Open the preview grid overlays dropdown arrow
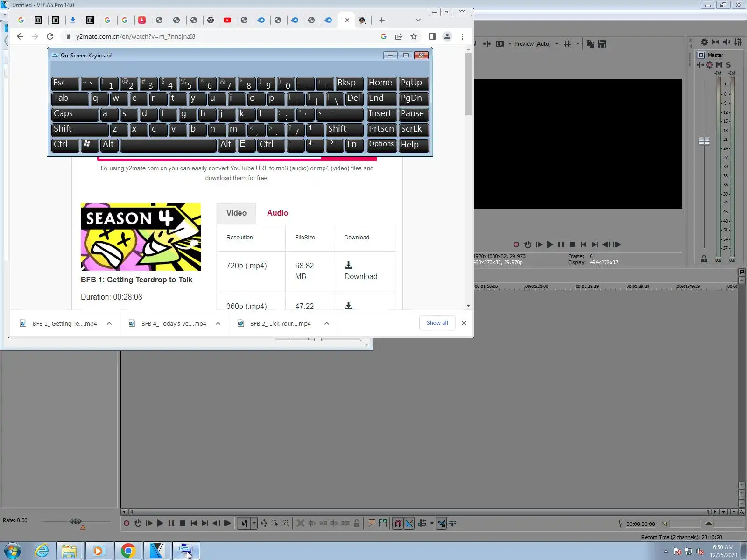The height and width of the screenshot is (560, 747). [578, 44]
